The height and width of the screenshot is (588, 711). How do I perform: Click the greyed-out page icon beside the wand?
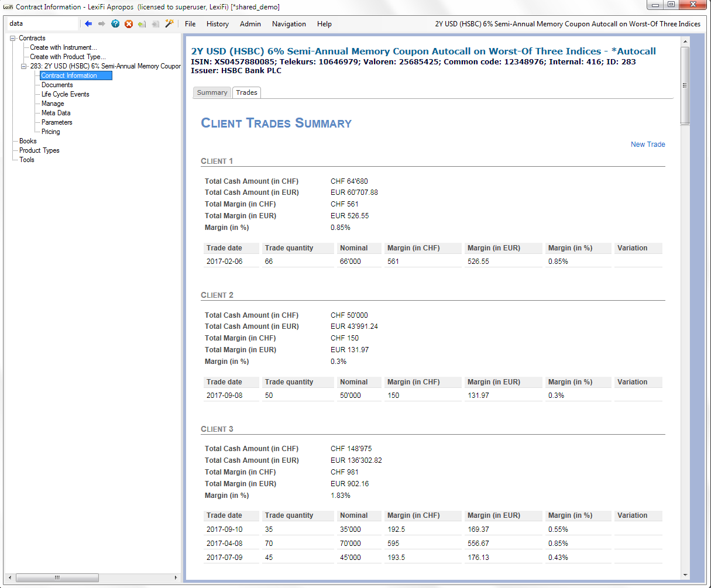pyautogui.click(x=156, y=23)
